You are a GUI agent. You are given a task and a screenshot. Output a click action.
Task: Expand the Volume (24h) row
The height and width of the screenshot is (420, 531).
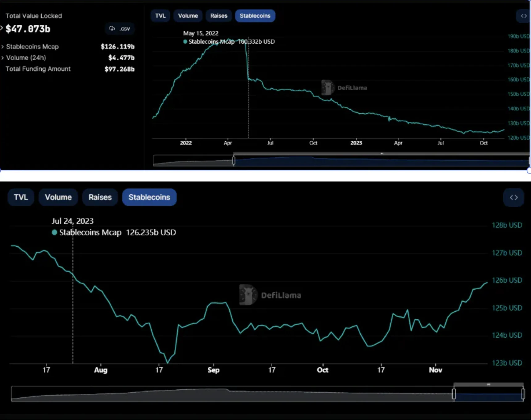pos(3,58)
